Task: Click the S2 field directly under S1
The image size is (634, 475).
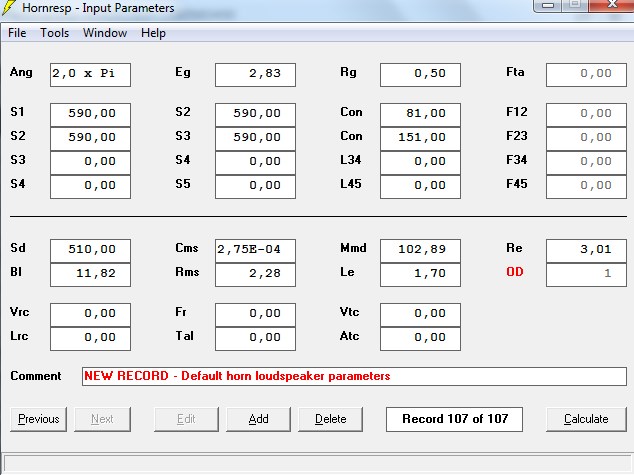Action: 90,138
